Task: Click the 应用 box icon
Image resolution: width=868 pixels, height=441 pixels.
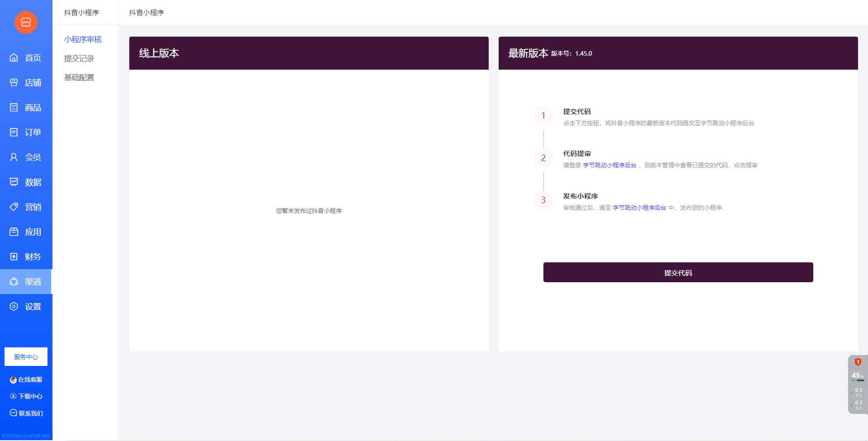Action: (14, 232)
